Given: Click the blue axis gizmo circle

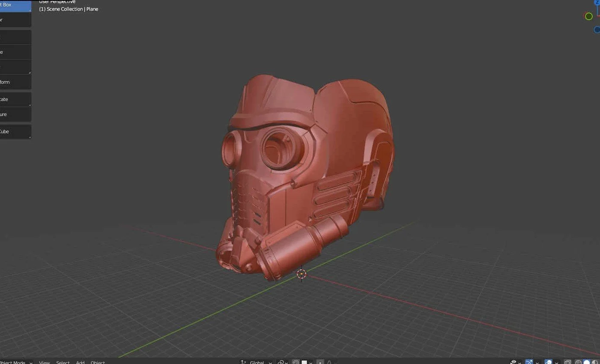Looking at the screenshot, I should click(597, 30).
